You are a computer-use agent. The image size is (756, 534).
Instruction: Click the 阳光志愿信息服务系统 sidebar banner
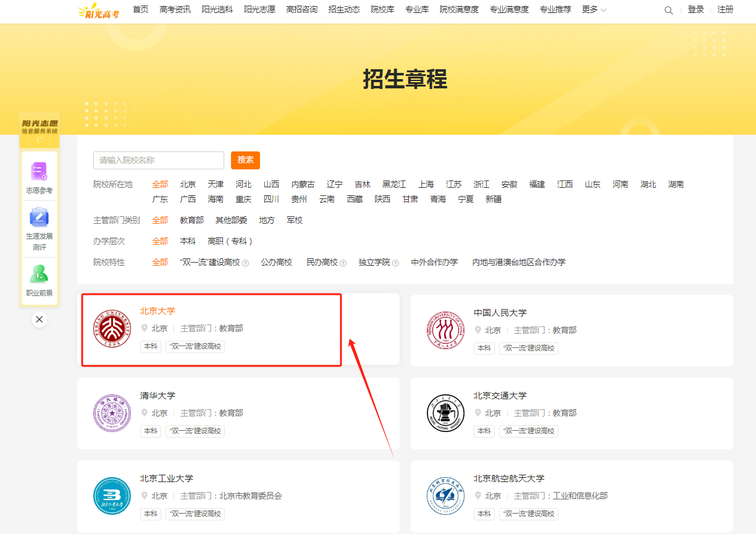click(x=39, y=130)
